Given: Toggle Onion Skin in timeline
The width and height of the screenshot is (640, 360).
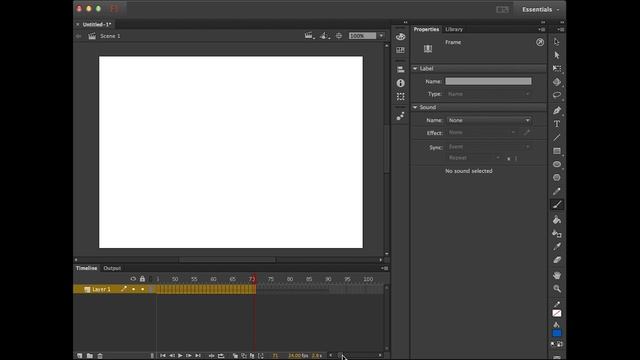Looking at the screenshot, I should click(236, 356).
